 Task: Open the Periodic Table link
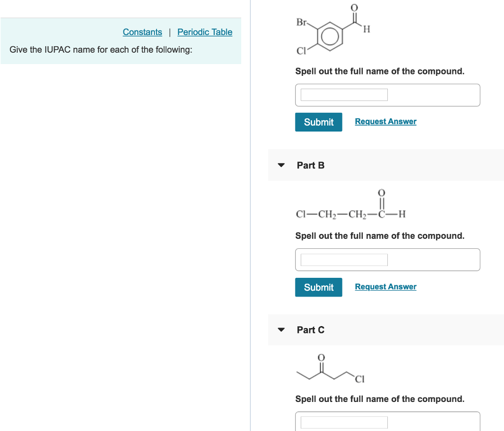pos(205,32)
